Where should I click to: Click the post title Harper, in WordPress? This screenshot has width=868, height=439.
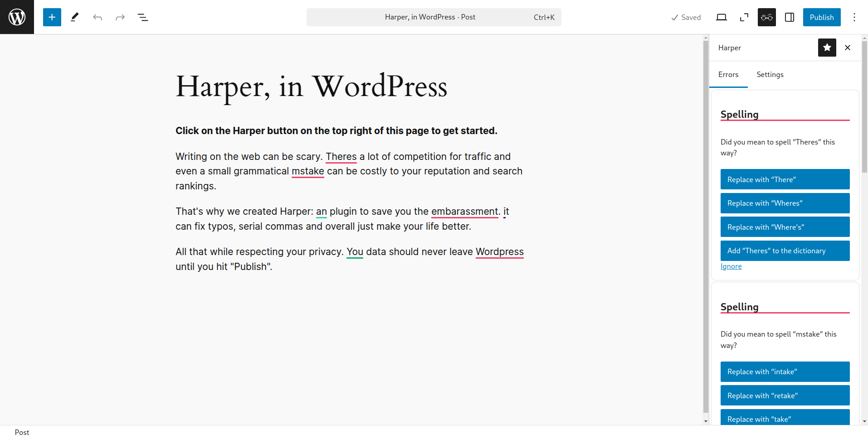pos(312,86)
